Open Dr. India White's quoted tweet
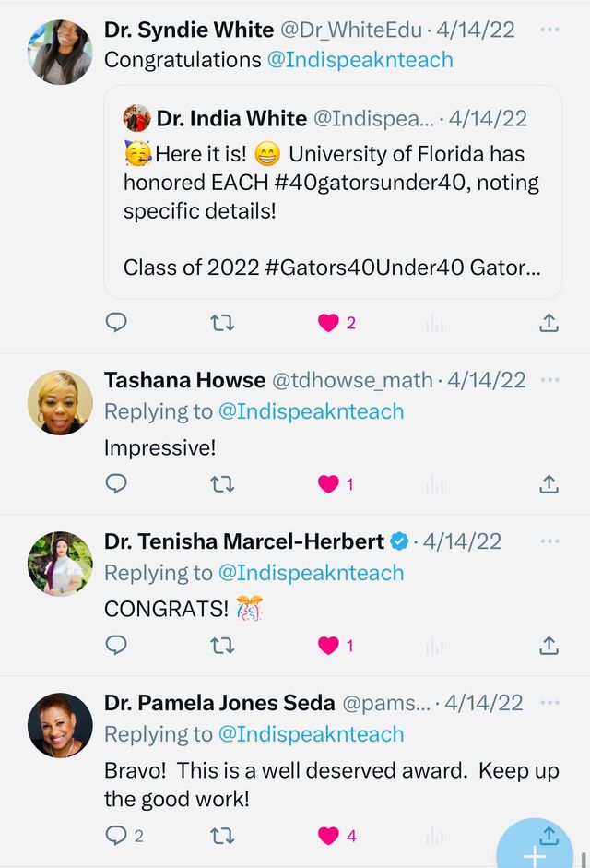Image resolution: width=590 pixels, height=868 pixels. pos(332,192)
